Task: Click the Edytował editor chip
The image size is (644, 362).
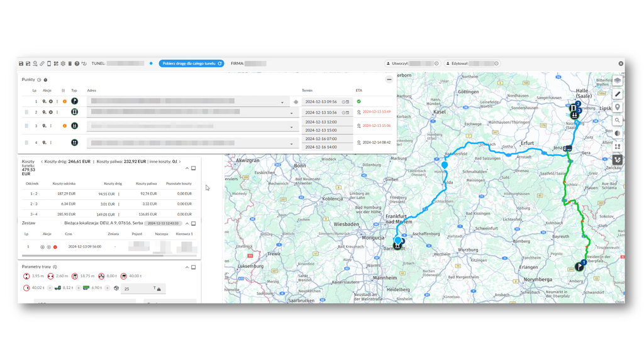Action: pyautogui.click(x=472, y=63)
